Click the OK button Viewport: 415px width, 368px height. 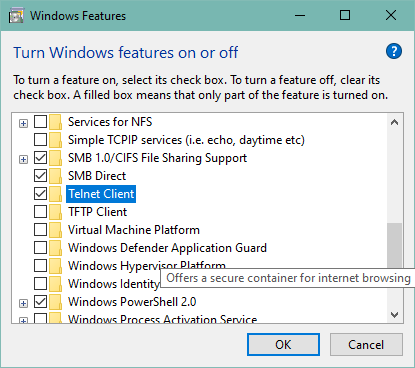pyautogui.click(x=283, y=345)
